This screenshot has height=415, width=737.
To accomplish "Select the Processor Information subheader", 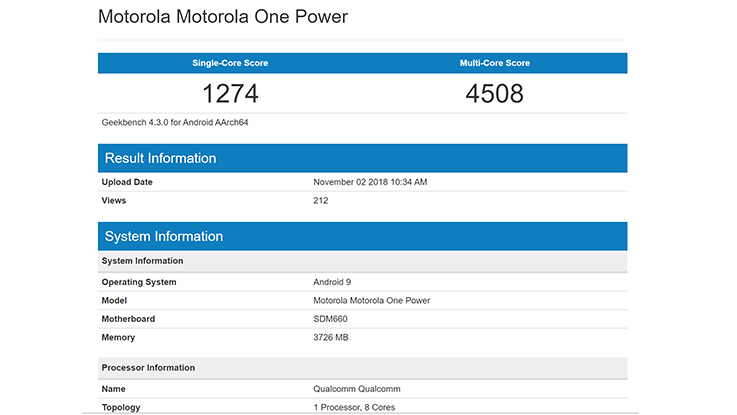I will 362,368.
